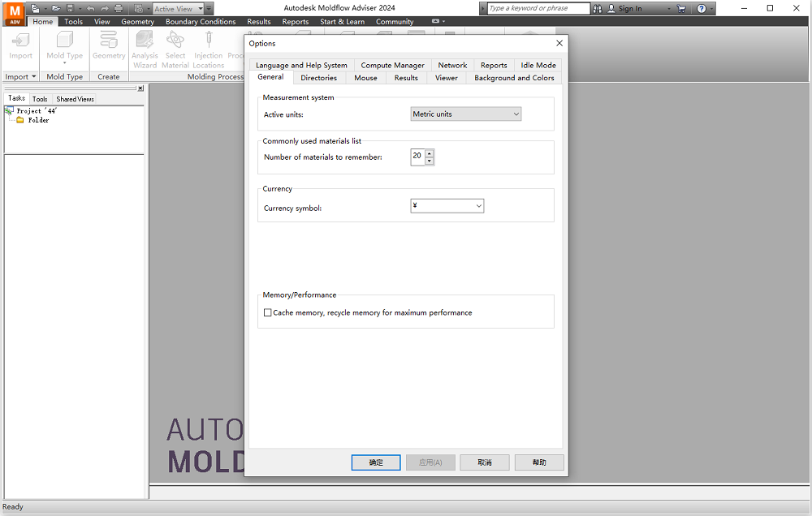The height and width of the screenshot is (516, 812).
Task: Select the Shared Views panel tab
Action: pyautogui.click(x=75, y=99)
